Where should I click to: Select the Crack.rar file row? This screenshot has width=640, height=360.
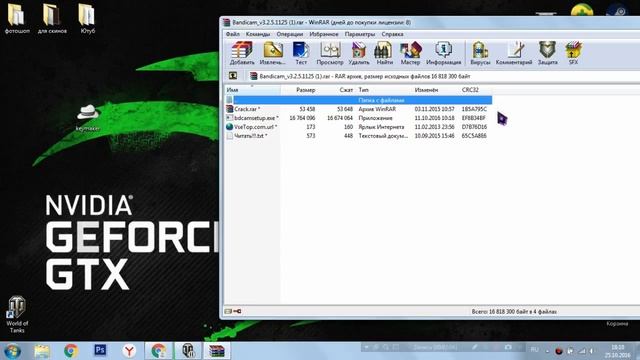358,109
